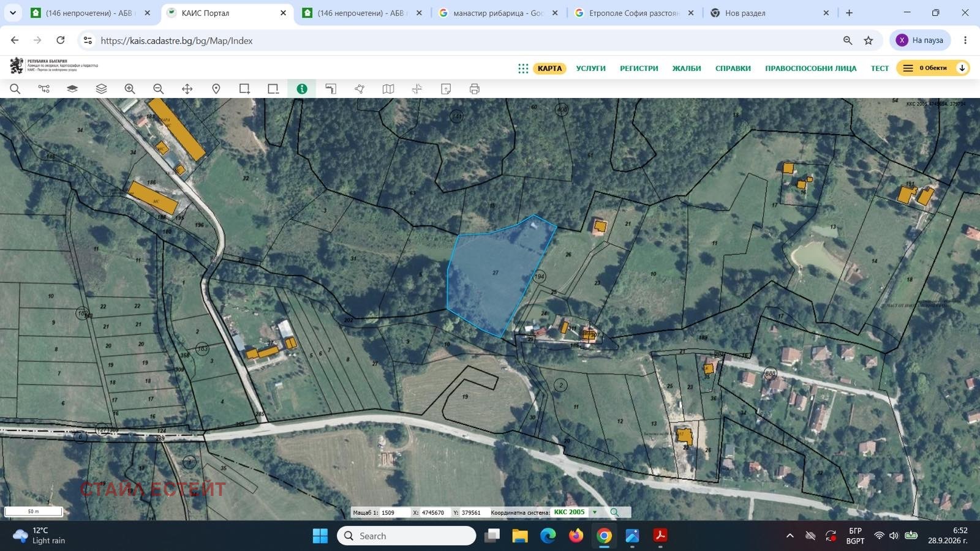Open File Explorer from the taskbar

520,536
